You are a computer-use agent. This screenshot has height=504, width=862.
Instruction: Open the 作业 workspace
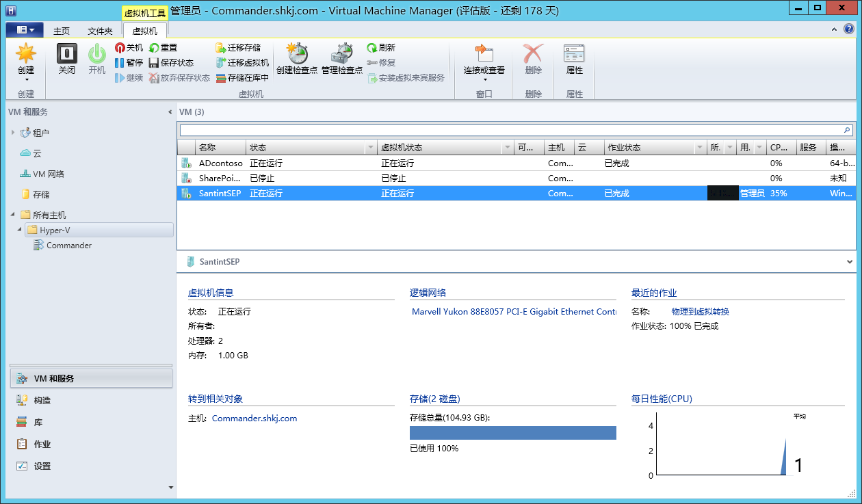click(91, 445)
